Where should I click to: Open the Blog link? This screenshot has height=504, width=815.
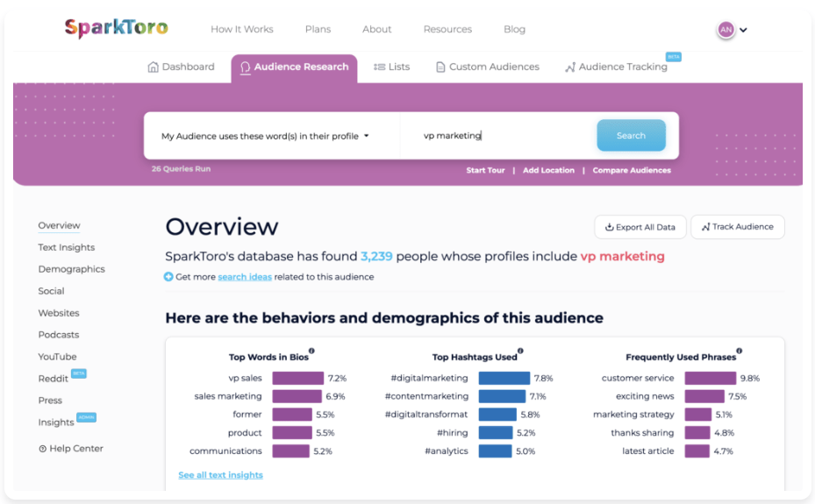click(515, 30)
